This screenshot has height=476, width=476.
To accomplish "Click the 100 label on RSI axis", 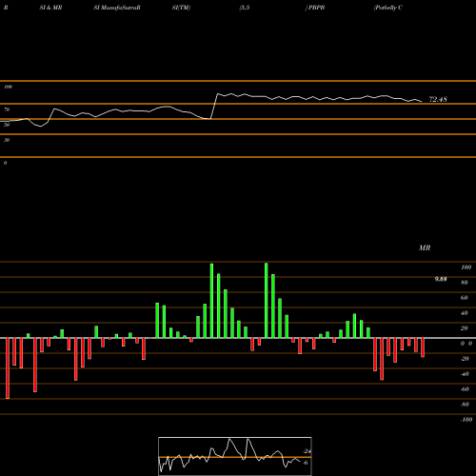I will click(x=8, y=87).
